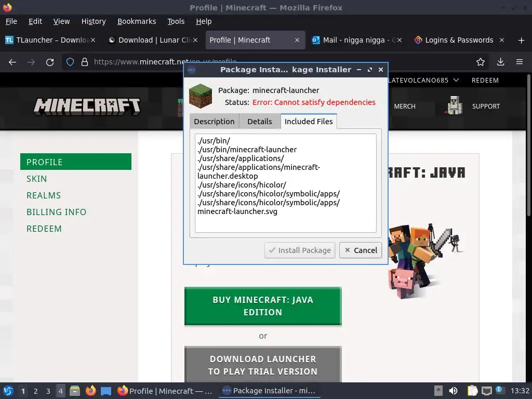Screen dimensions: 532x399
Task: Open the Firefox hamburger application menu
Action: click(x=520, y=62)
